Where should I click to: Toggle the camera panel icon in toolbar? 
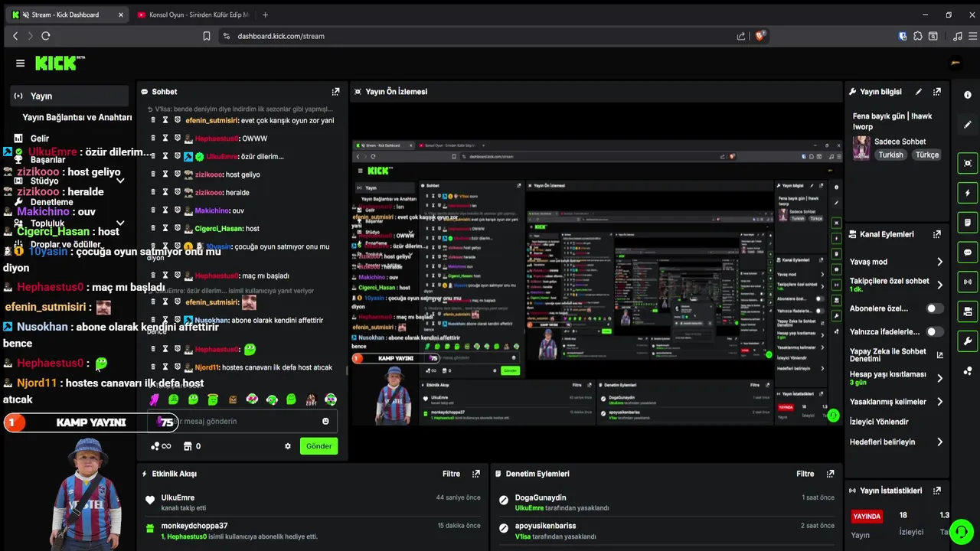pyautogui.click(x=968, y=311)
